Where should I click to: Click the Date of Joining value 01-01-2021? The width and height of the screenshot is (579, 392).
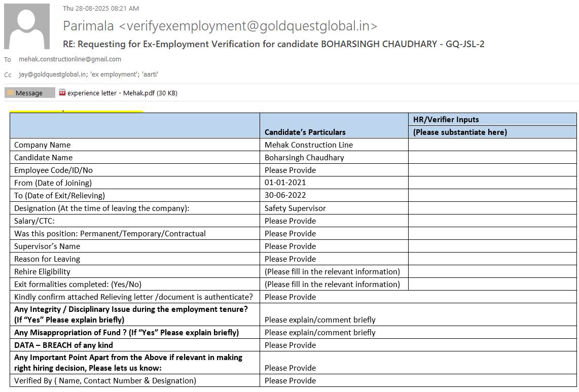coord(285,183)
